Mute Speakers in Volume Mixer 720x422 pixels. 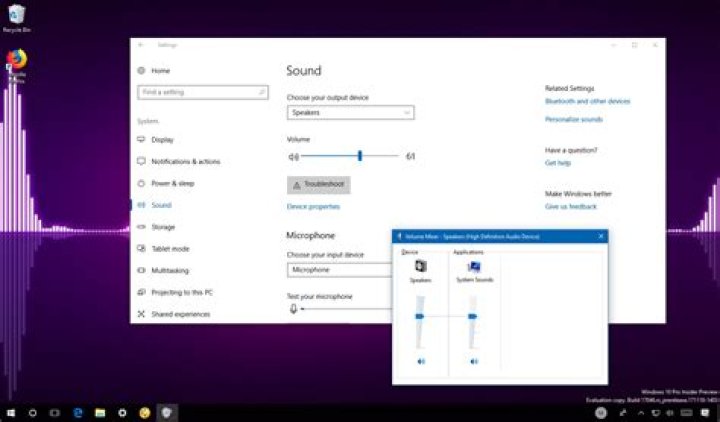tap(421, 361)
